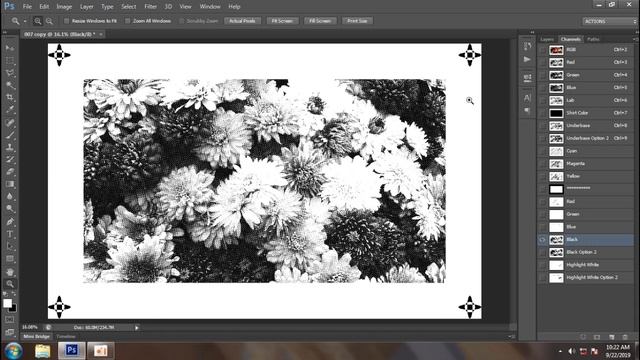Switch to the Layers tab
Viewport: 640px width, 360px height.
pyautogui.click(x=547, y=39)
